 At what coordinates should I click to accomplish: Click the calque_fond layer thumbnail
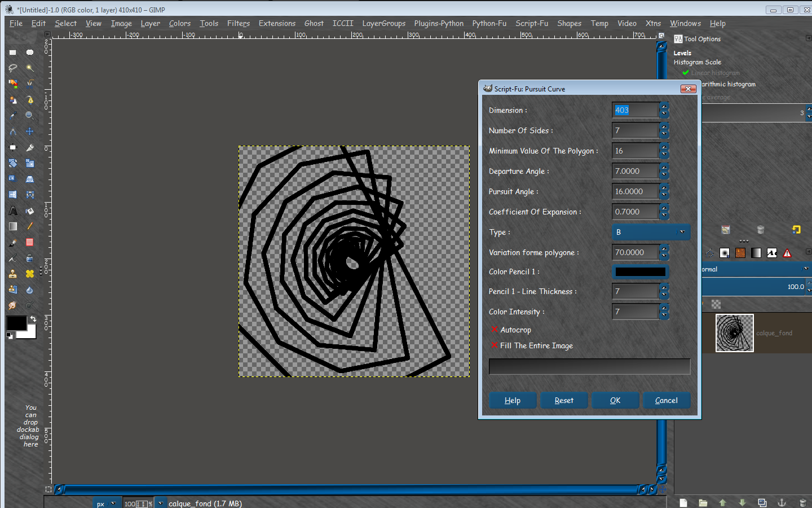pos(734,332)
